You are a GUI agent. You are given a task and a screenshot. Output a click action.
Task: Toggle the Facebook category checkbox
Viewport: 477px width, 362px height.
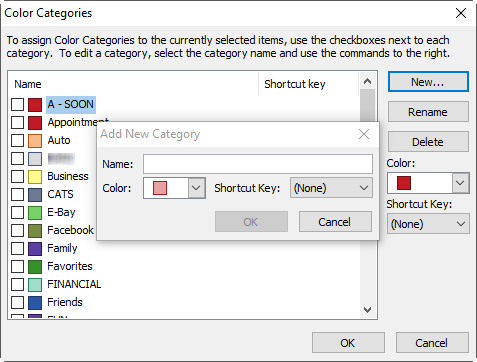[x=17, y=230]
